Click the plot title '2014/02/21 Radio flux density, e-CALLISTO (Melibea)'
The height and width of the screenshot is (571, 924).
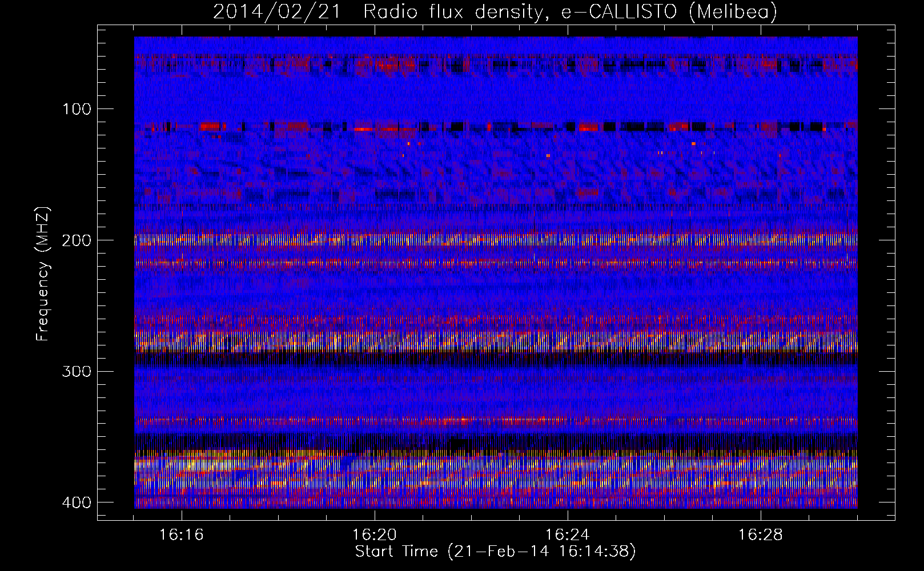495,11
